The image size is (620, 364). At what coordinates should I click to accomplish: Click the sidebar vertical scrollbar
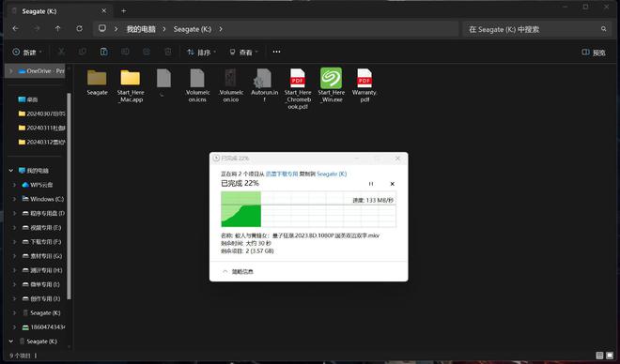[x=70, y=196]
